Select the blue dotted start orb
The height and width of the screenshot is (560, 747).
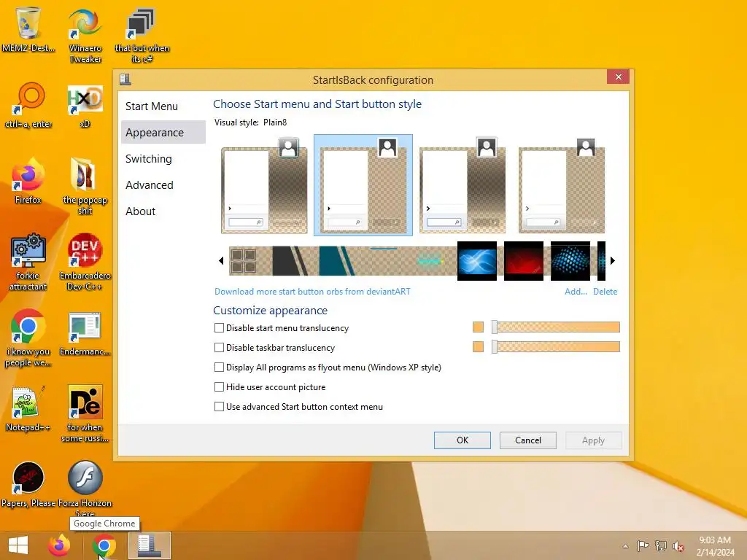click(x=570, y=261)
